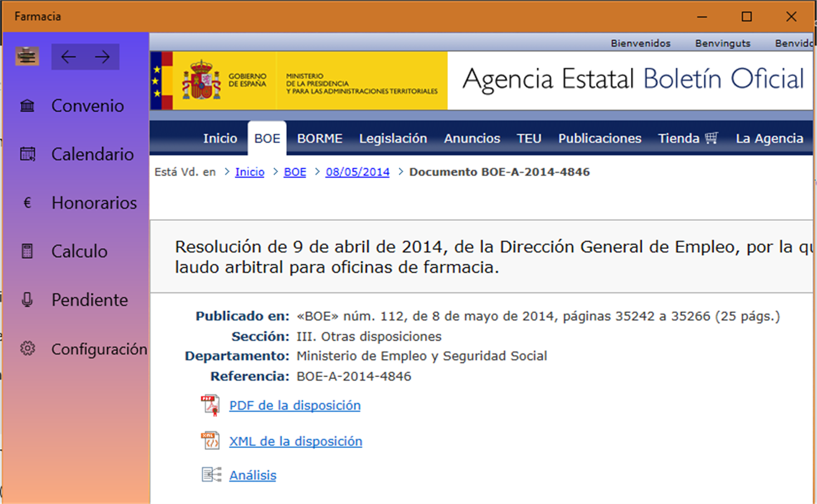The height and width of the screenshot is (504, 817).
Task: Click the Resolución de 9 de abril heading
Action: click(494, 258)
